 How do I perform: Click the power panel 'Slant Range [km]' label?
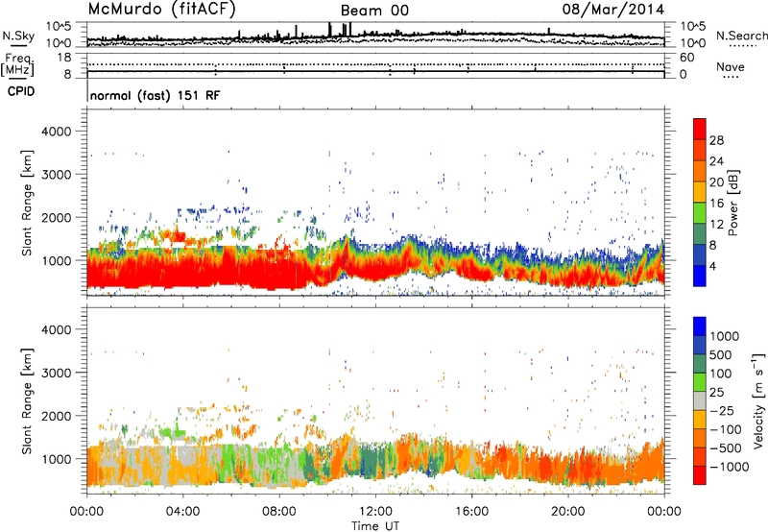pyautogui.click(x=27, y=203)
